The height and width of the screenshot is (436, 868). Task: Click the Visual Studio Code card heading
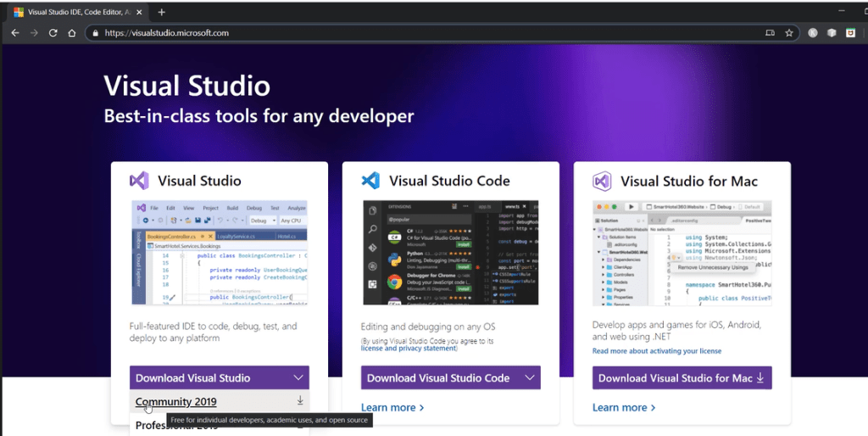449,181
